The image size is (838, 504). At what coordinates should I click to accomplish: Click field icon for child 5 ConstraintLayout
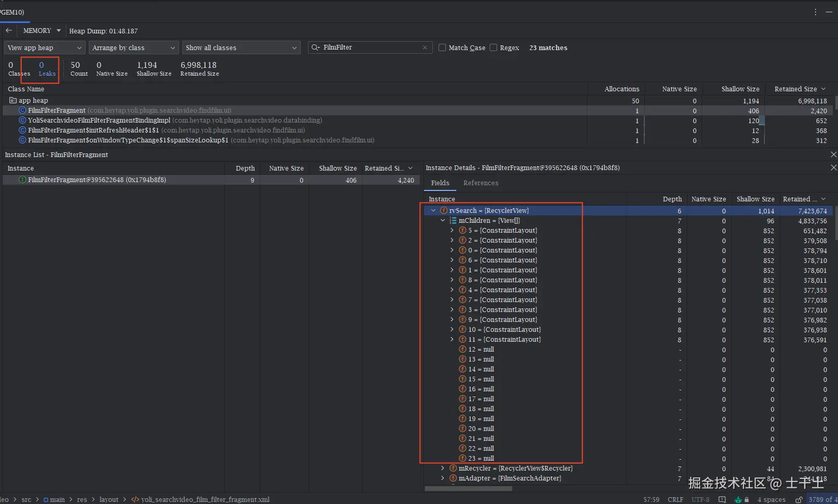(463, 231)
